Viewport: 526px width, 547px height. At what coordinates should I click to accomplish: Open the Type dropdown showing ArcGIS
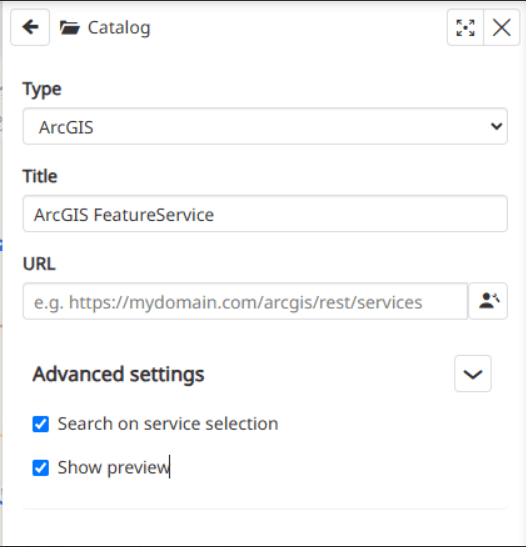pos(265,126)
